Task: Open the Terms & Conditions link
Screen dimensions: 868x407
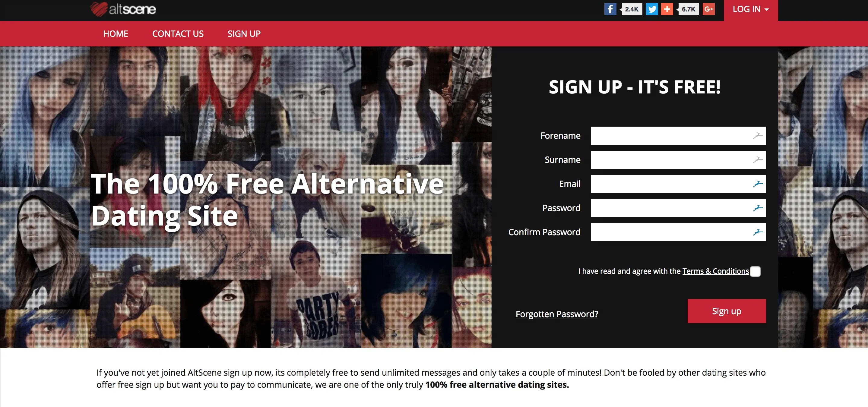Action: click(x=715, y=271)
